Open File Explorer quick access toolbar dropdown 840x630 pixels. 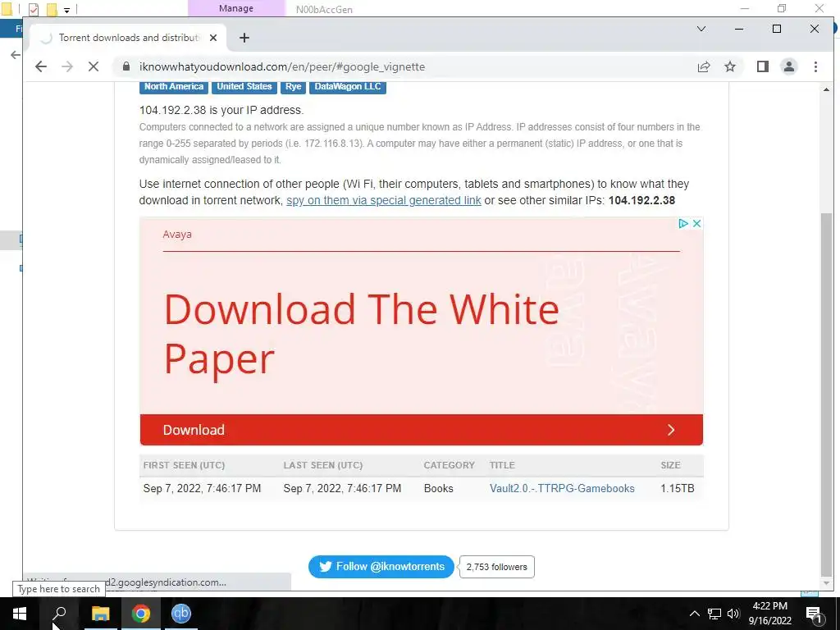[x=66, y=10]
